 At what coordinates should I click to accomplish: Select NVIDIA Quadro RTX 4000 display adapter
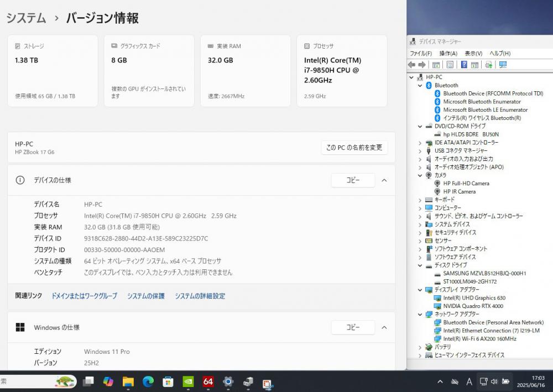473,306
